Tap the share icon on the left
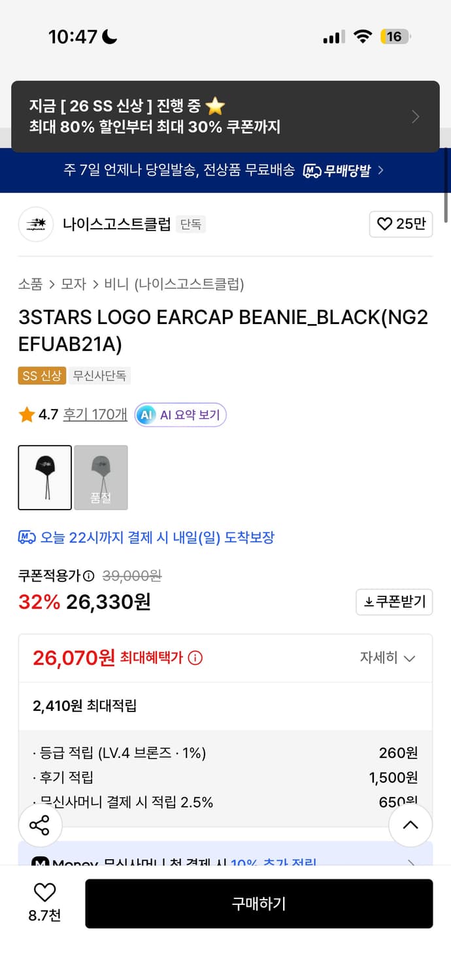This screenshot has height=980, width=451. pyautogui.click(x=40, y=825)
